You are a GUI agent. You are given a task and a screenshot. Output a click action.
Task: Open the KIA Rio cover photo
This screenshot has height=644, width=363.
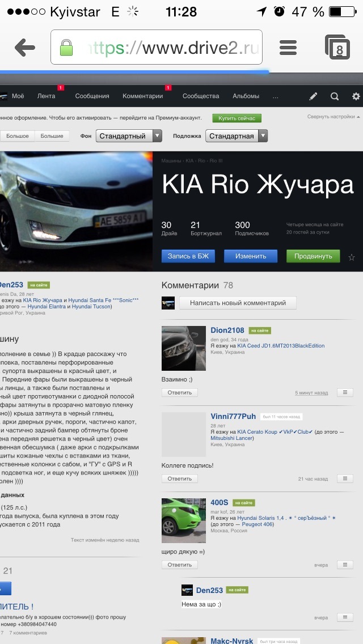click(76, 211)
